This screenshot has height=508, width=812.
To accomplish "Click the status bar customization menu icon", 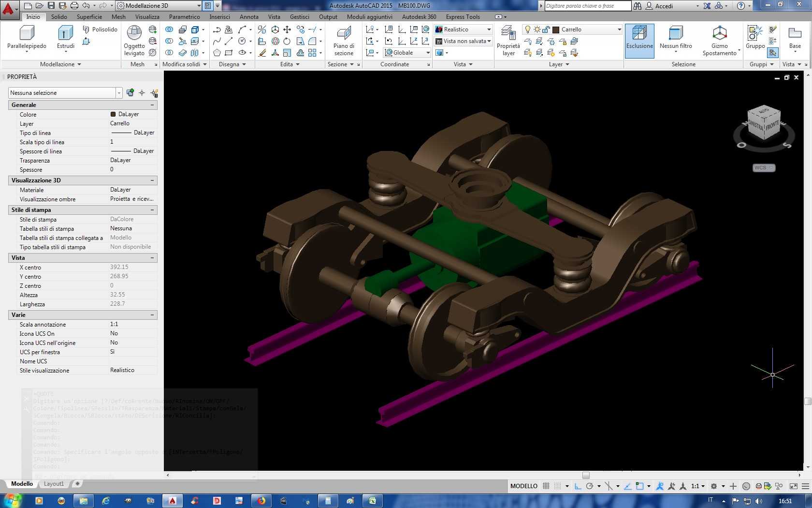I will point(805,486).
